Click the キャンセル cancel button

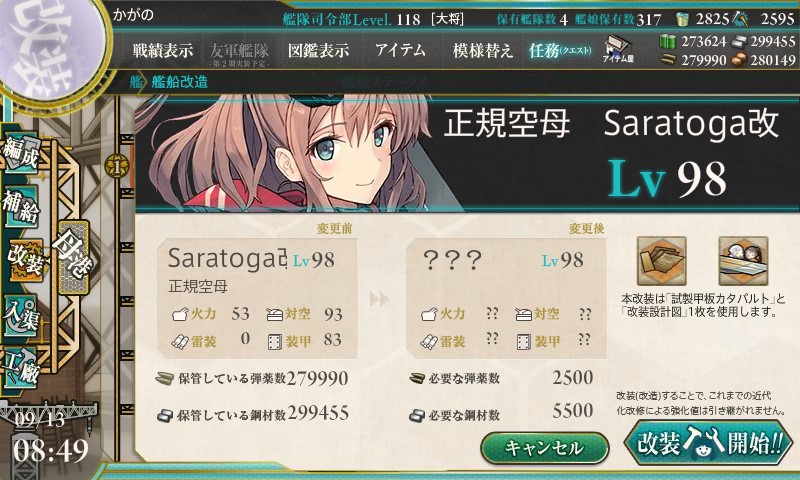coord(545,448)
